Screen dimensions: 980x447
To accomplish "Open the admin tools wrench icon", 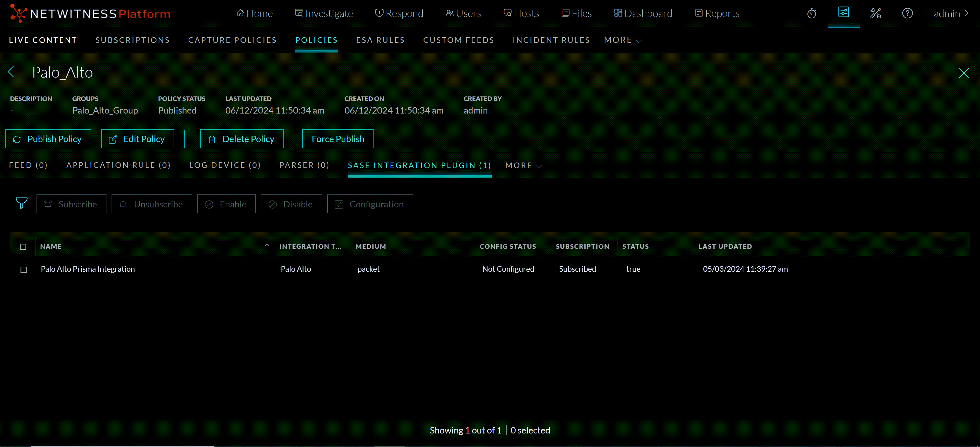I will click(875, 13).
